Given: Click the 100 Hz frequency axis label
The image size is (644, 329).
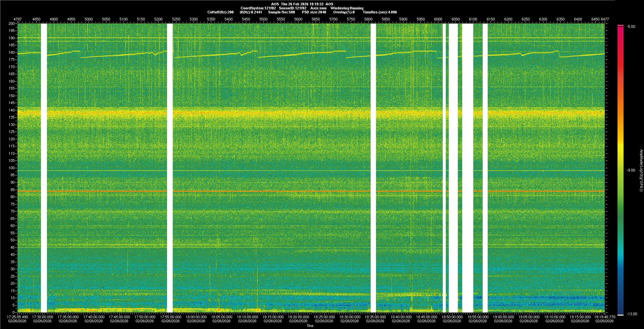Looking at the screenshot, I should [x=12, y=168].
